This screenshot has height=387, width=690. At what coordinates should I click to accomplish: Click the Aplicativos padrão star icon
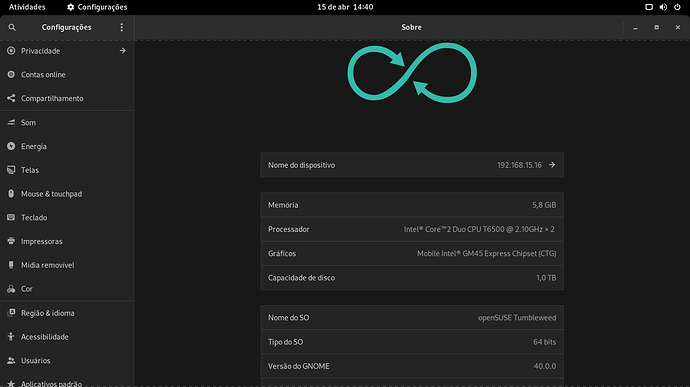click(x=11, y=383)
